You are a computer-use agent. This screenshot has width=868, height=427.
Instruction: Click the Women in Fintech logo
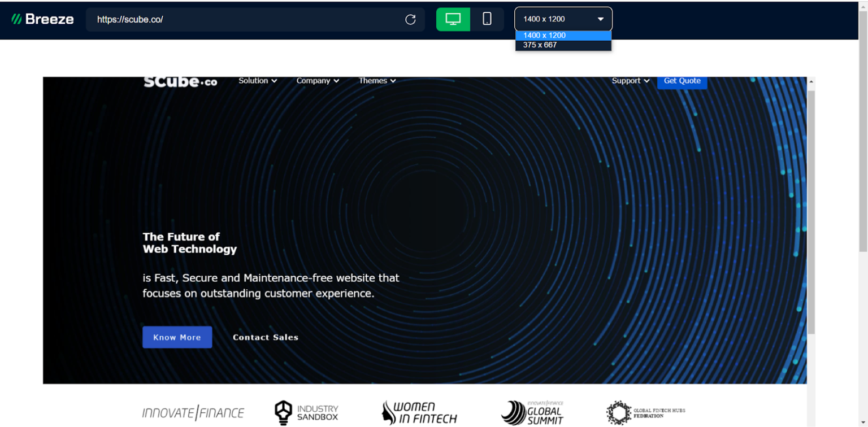(x=419, y=413)
